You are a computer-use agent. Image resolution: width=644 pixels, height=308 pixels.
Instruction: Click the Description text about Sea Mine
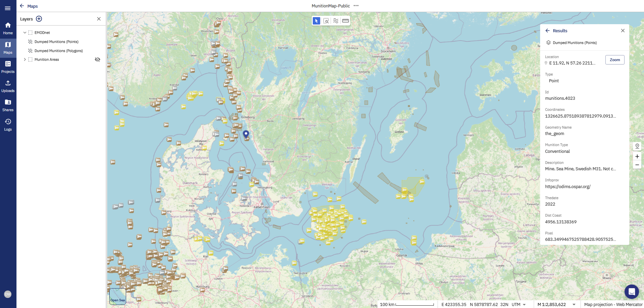[x=580, y=169]
